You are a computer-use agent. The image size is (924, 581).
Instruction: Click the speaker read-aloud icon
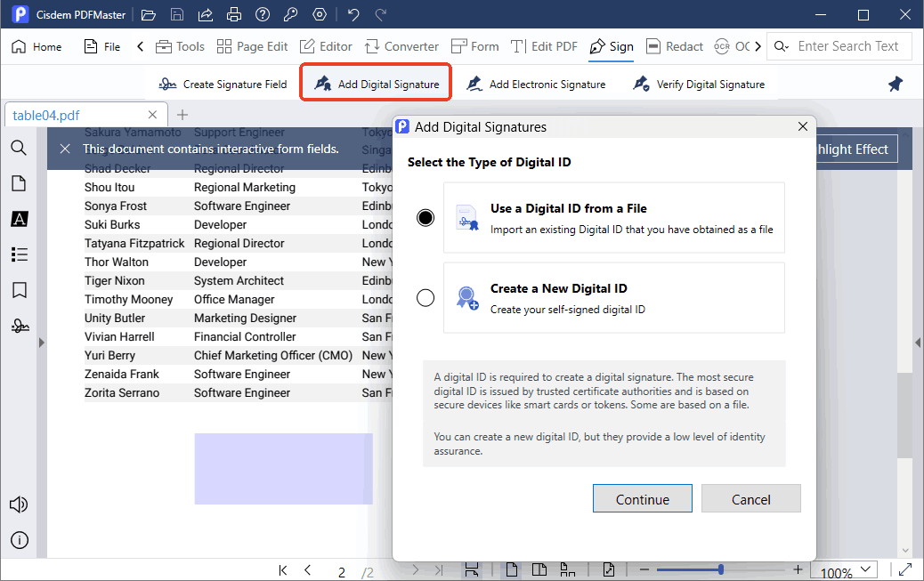click(19, 505)
